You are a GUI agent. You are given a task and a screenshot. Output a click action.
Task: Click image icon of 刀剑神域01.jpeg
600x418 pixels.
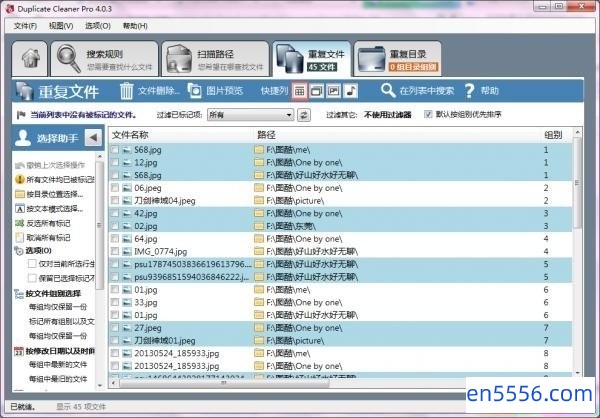(x=127, y=341)
